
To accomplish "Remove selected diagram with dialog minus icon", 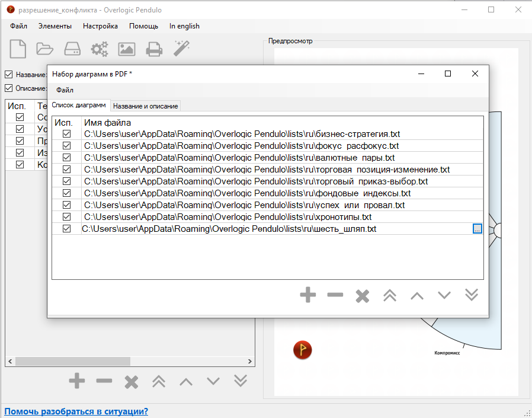I will click(x=335, y=295).
